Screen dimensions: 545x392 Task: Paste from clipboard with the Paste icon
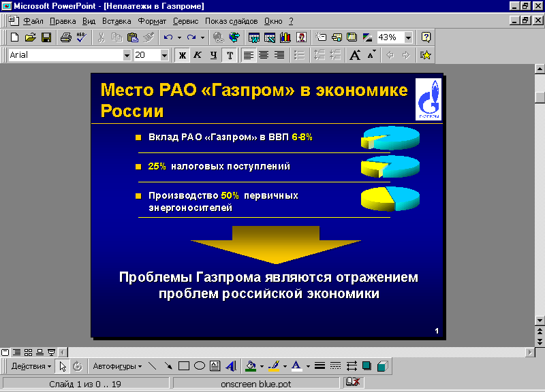coord(133,37)
